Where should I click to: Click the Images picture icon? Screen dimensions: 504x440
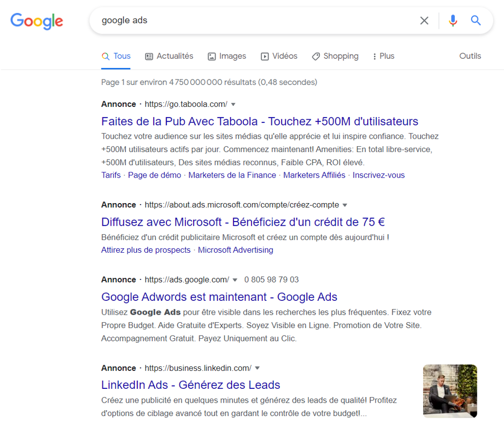click(212, 57)
